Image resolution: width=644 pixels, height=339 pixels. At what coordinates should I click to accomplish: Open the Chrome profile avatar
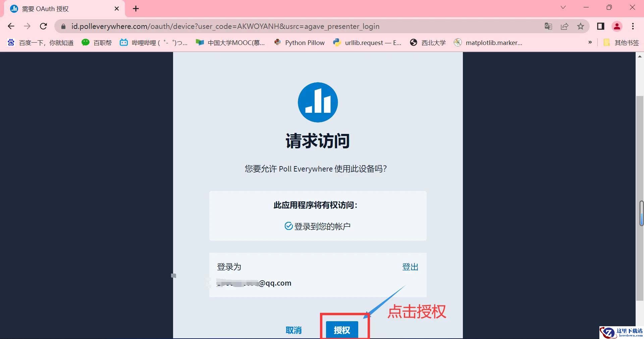(617, 26)
